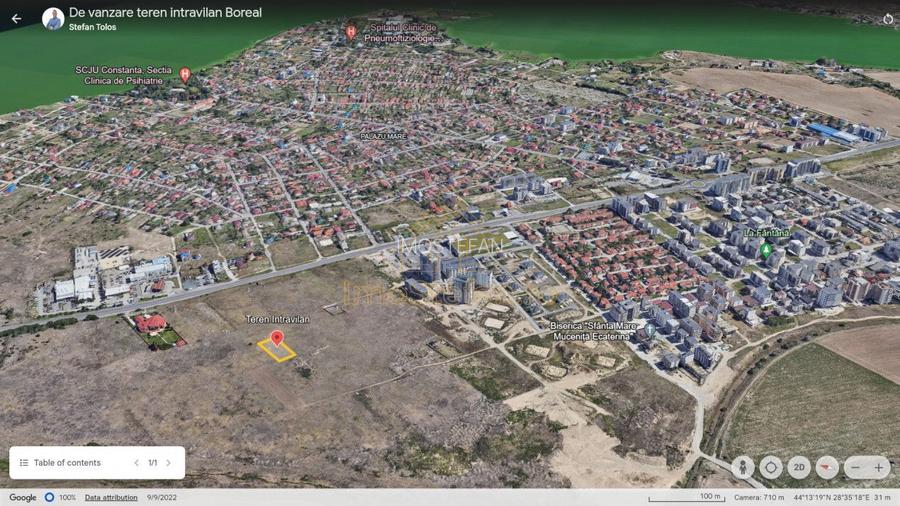Screen dimensions: 900x506
Task: Select the La Fantana green marker
Action: pyautogui.click(x=766, y=250)
